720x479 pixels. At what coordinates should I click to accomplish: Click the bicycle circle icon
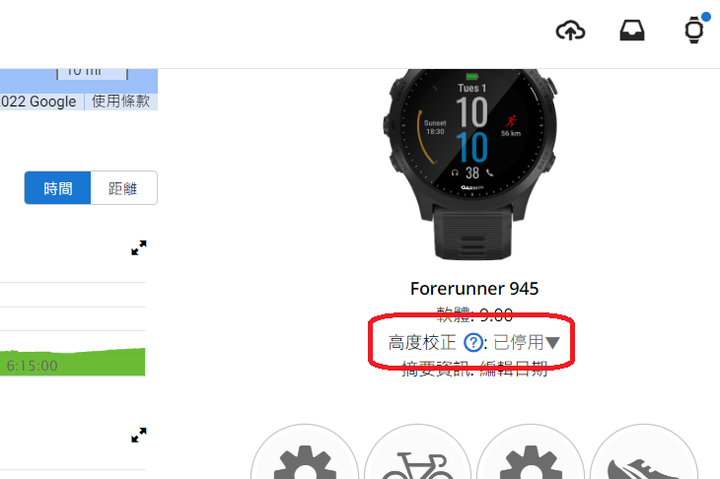[418, 452]
